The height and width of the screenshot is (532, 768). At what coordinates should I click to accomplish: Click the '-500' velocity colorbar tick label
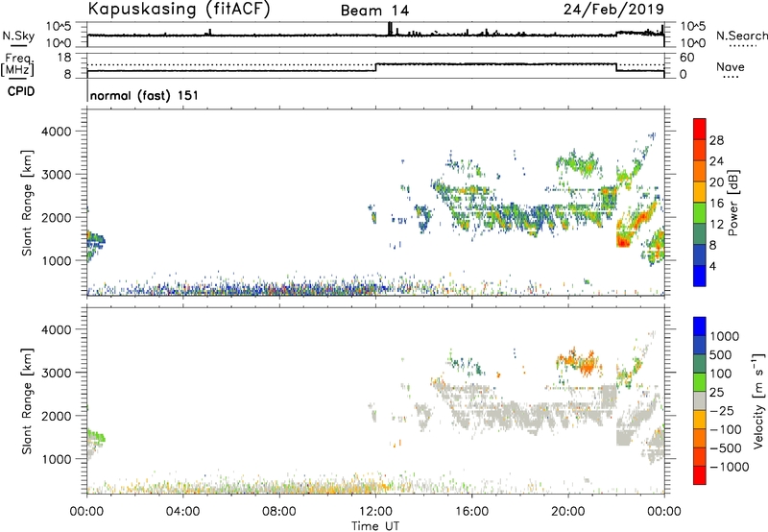point(726,448)
